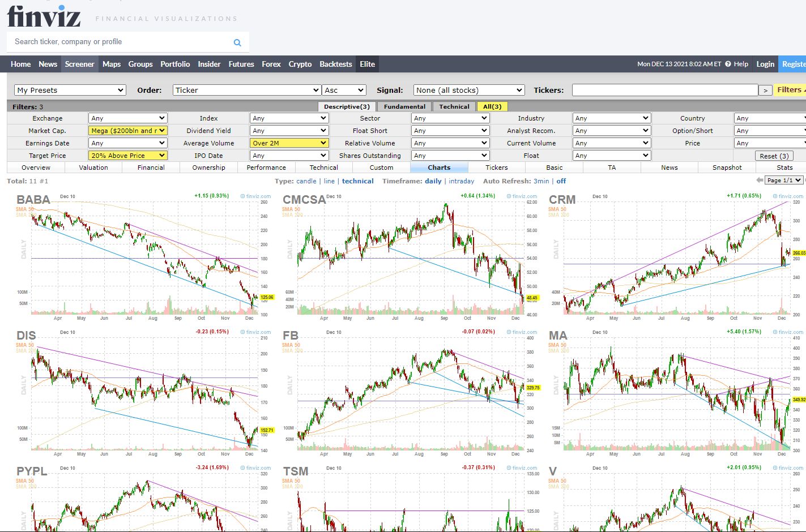This screenshot has width=806, height=532.
Task: Open the Dividend Yield dropdown
Action: pos(289,131)
